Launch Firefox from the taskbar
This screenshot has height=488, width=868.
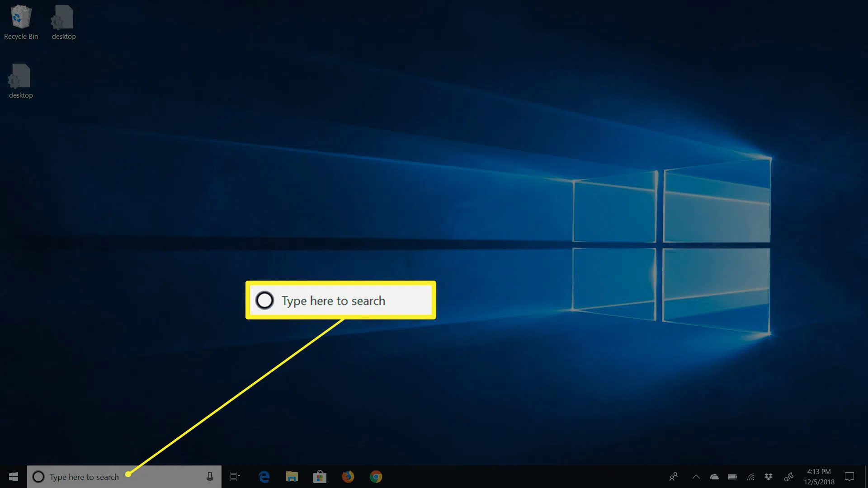pos(348,477)
